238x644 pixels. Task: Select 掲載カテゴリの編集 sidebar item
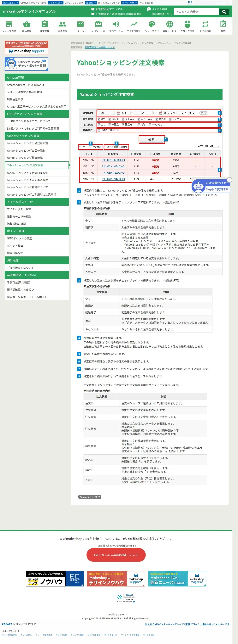click(x=37, y=216)
